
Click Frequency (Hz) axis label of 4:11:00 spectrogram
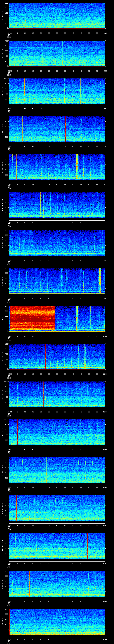coord(3,394)
